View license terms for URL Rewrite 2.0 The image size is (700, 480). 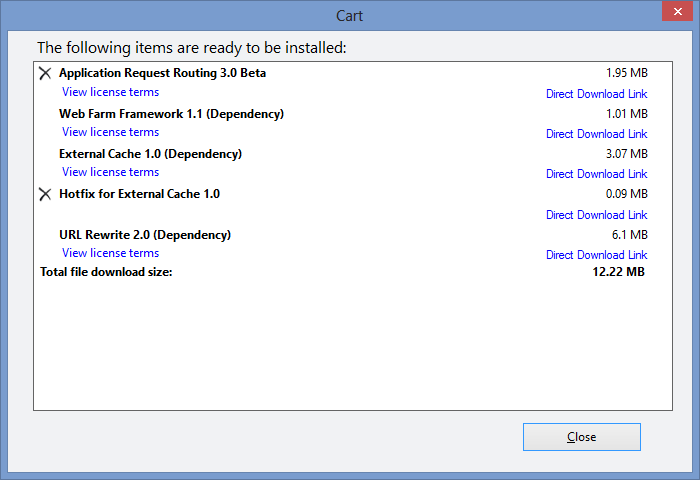point(110,253)
